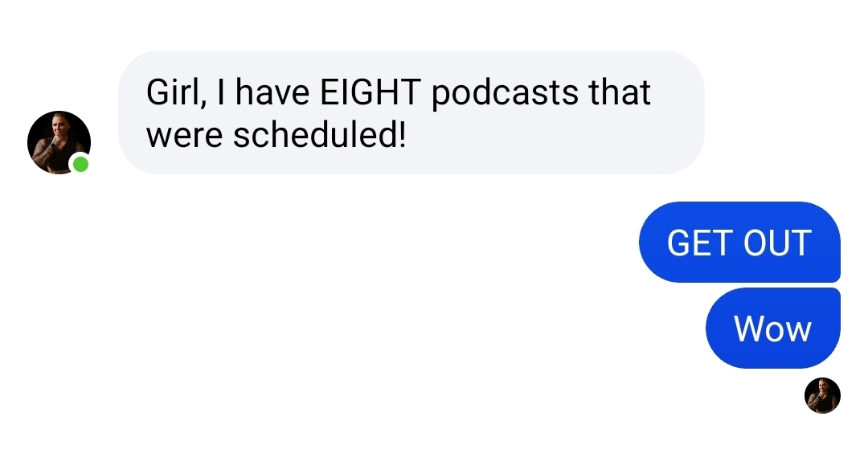Open the sender's profile picture avatar
The image size is (868, 453).
(x=59, y=142)
